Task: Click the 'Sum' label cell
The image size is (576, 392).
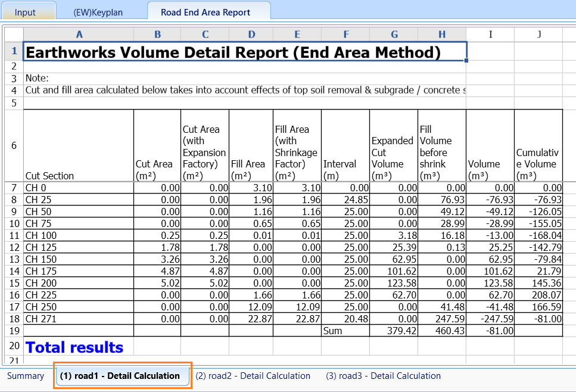Action: coord(345,331)
